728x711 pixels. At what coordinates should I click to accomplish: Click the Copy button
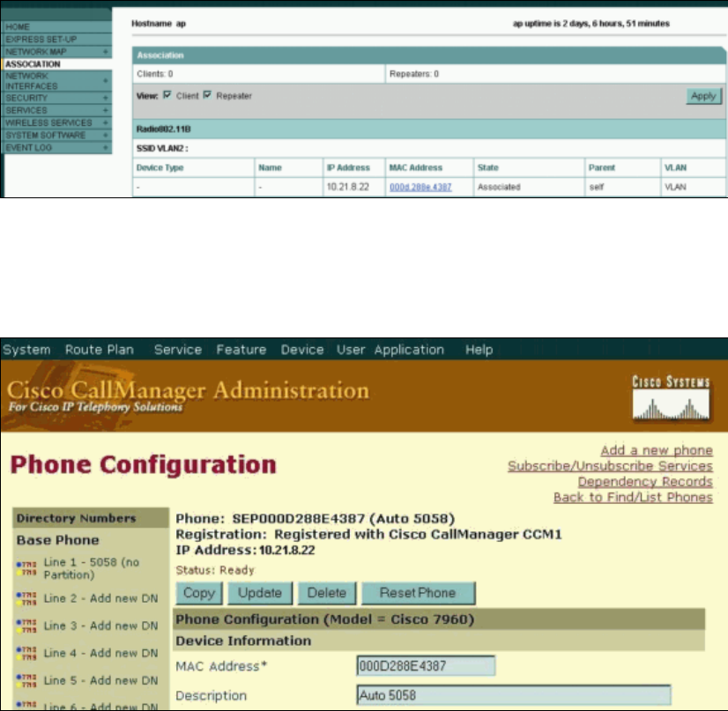[x=199, y=593]
